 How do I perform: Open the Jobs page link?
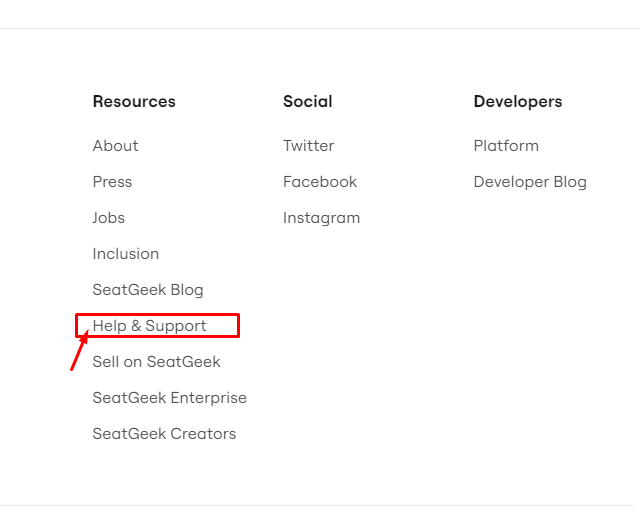pyautogui.click(x=109, y=218)
